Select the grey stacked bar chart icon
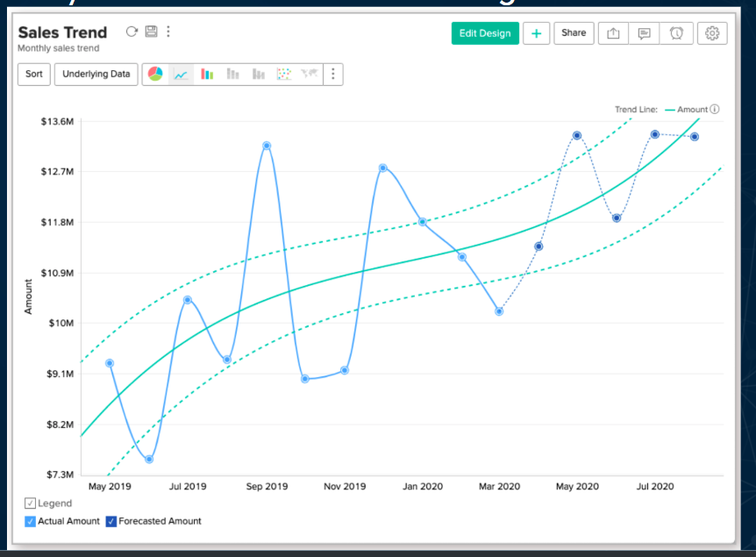The width and height of the screenshot is (756, 557). click(x=233, y=75)
